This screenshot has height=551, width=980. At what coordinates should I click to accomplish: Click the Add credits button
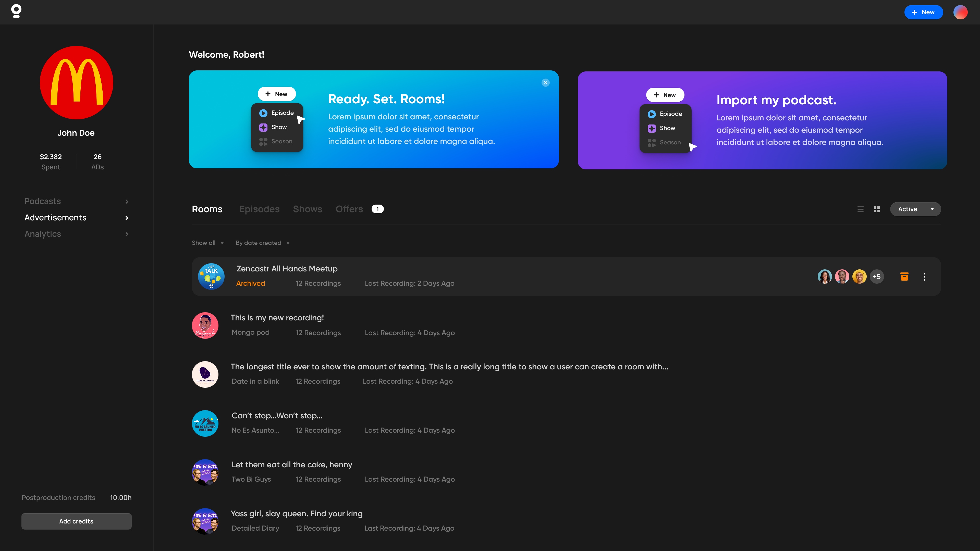(x=76, y=521)
